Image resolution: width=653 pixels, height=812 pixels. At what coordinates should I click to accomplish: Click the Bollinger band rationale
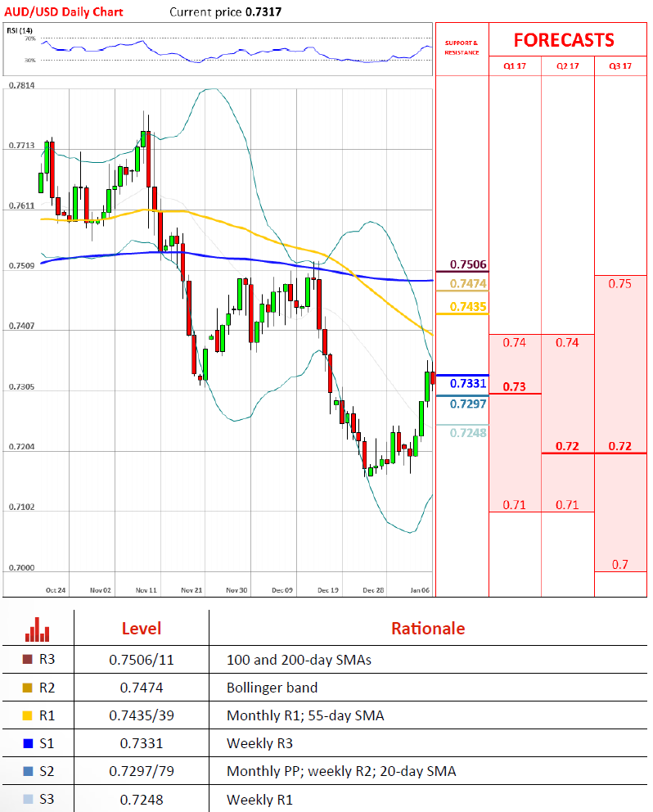coord(272,688)
